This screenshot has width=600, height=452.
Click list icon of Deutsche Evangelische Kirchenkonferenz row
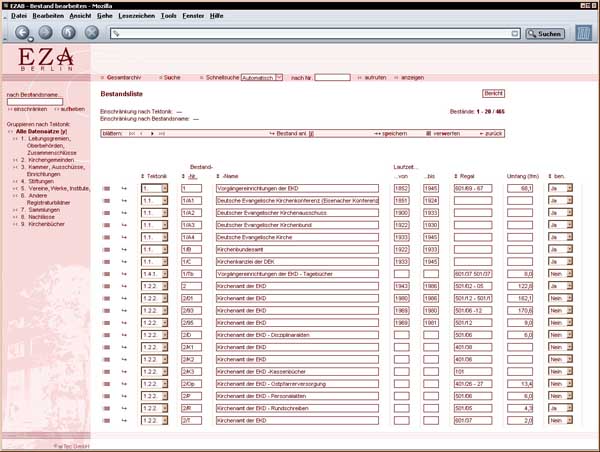point(107,201)
